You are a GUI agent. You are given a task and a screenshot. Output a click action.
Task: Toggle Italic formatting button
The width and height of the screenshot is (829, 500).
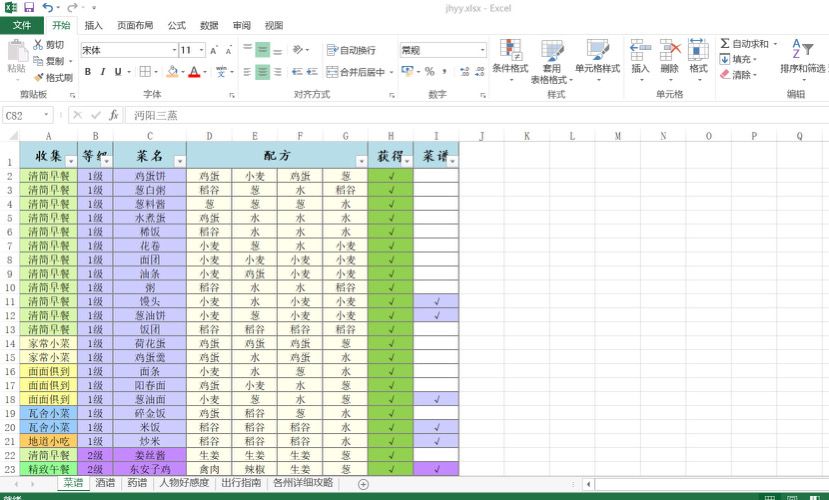point(103,71)
